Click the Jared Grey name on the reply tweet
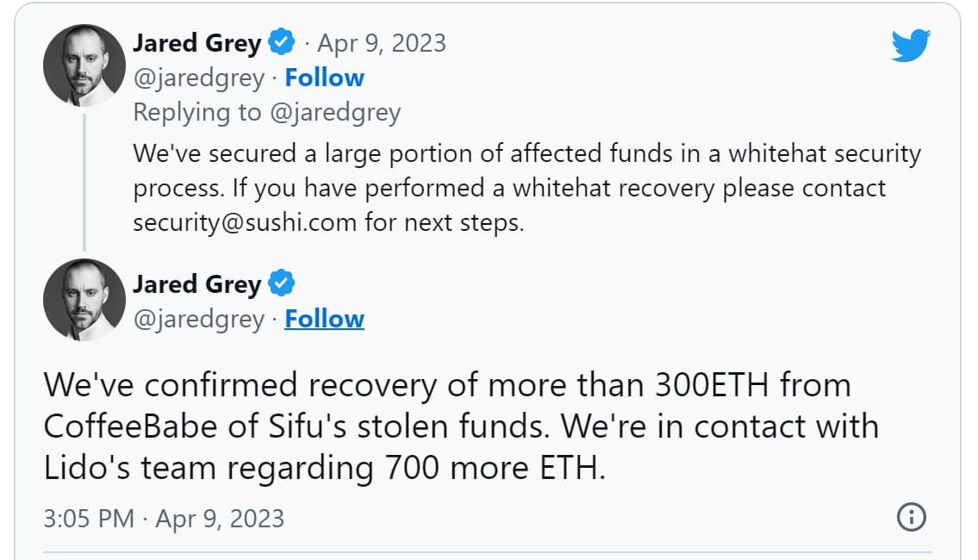The width and height of the screenshot is (978, 560). coord(196,43)
